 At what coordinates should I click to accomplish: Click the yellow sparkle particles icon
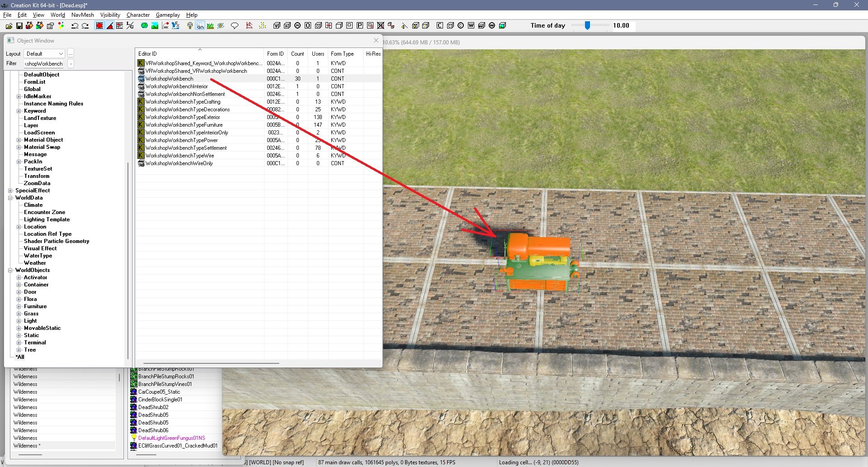[263, 26]
